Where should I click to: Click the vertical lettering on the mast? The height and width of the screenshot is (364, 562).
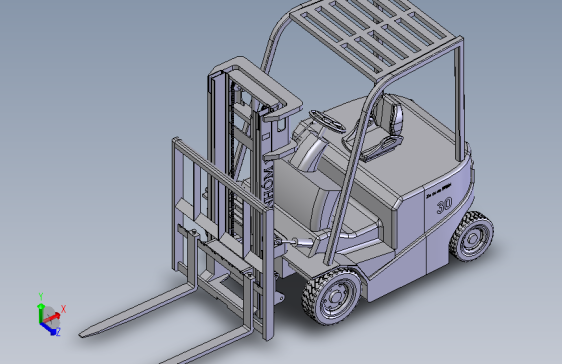click(269, 185)
